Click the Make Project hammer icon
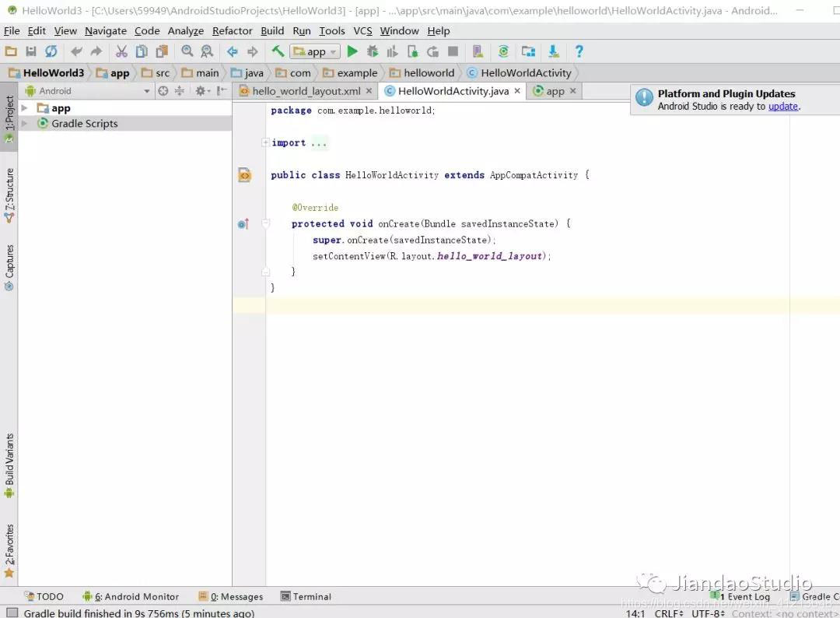 click(278, 51)
